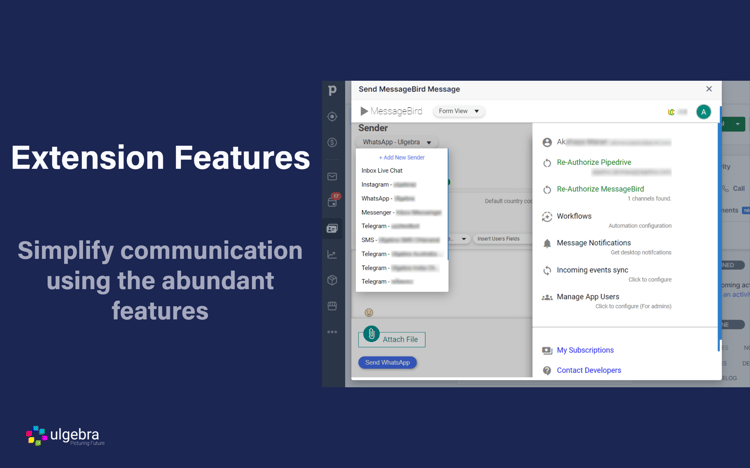Click the Attach File button

(x=392, y=339)
